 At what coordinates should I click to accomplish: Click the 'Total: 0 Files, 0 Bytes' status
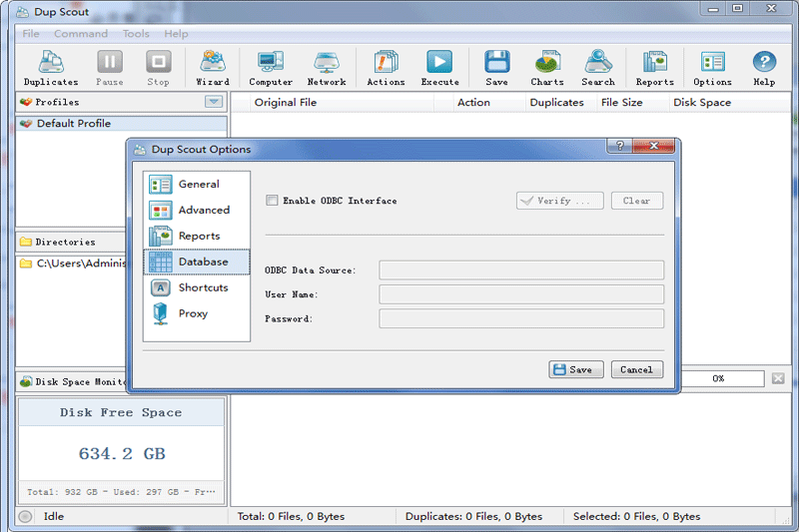coord(291,516)
